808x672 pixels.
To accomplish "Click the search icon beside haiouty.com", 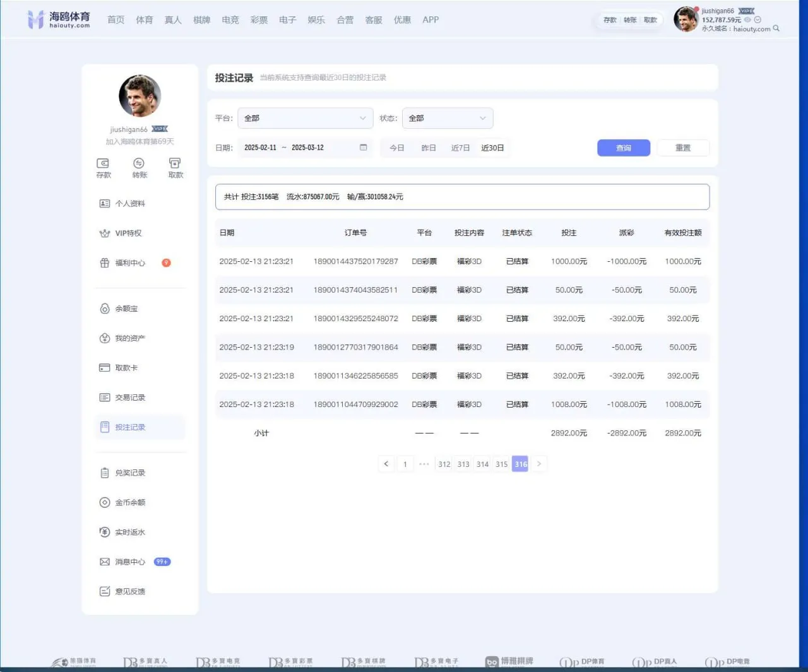I will (x=776, y=28).
